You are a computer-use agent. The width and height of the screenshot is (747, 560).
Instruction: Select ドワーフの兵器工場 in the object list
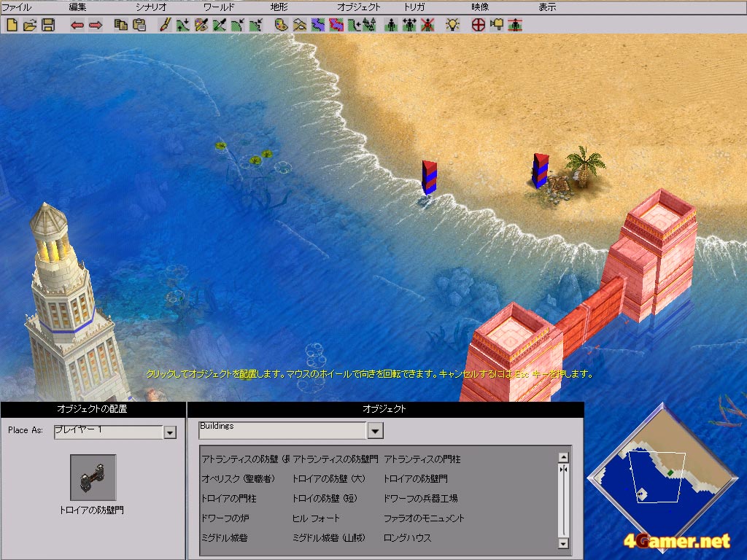coord(421,499)
